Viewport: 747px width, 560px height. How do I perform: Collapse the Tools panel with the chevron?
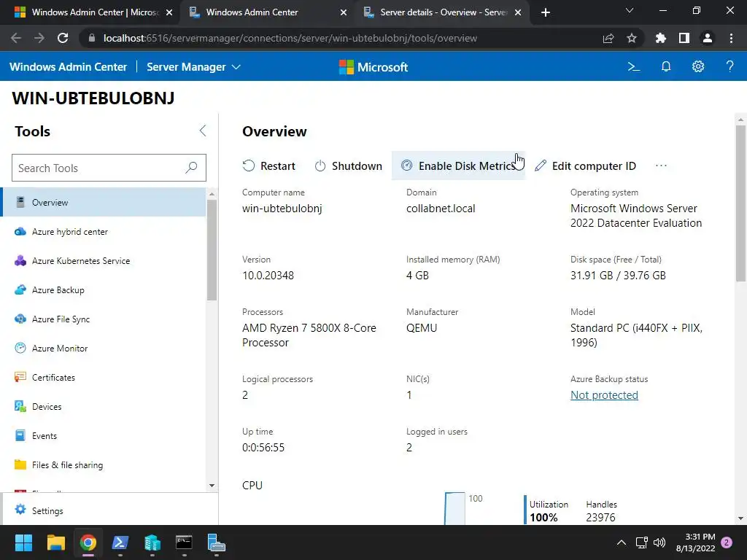(203, 131)
